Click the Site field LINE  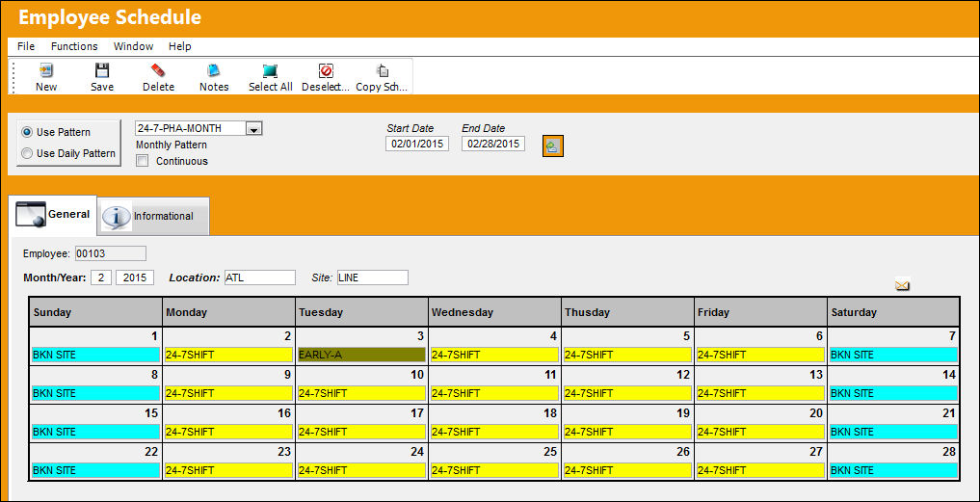point(373,277)
